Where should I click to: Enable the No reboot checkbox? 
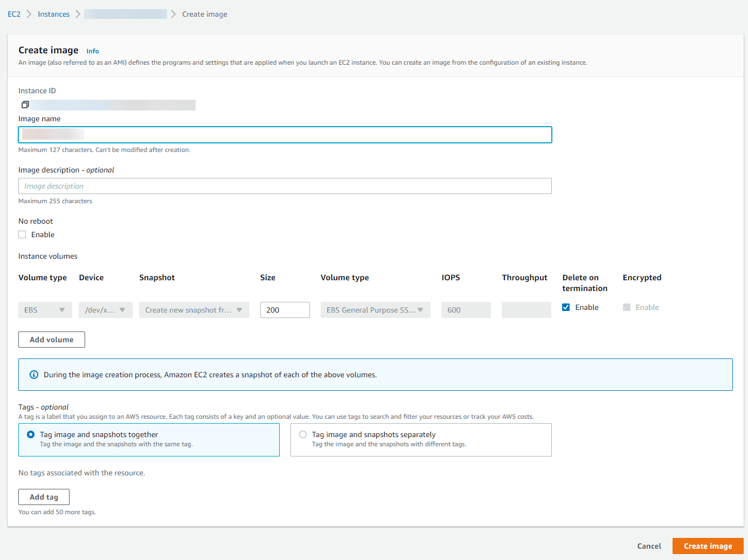click(x=22, y=234)
